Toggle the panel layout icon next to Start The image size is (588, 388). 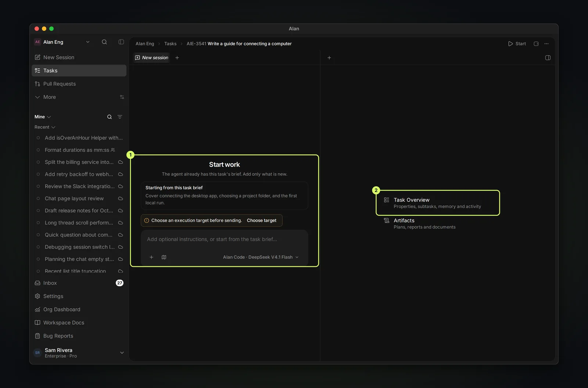[536, 44]
